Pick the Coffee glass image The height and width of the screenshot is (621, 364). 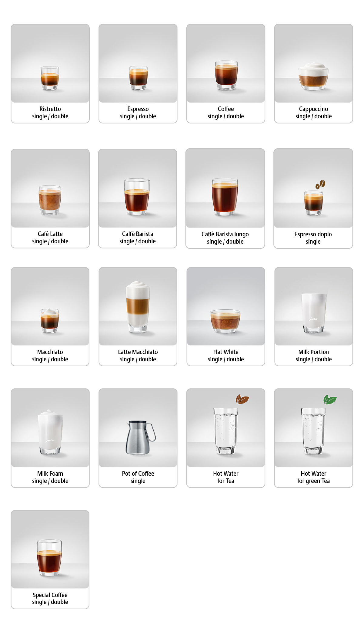point(226,75)
